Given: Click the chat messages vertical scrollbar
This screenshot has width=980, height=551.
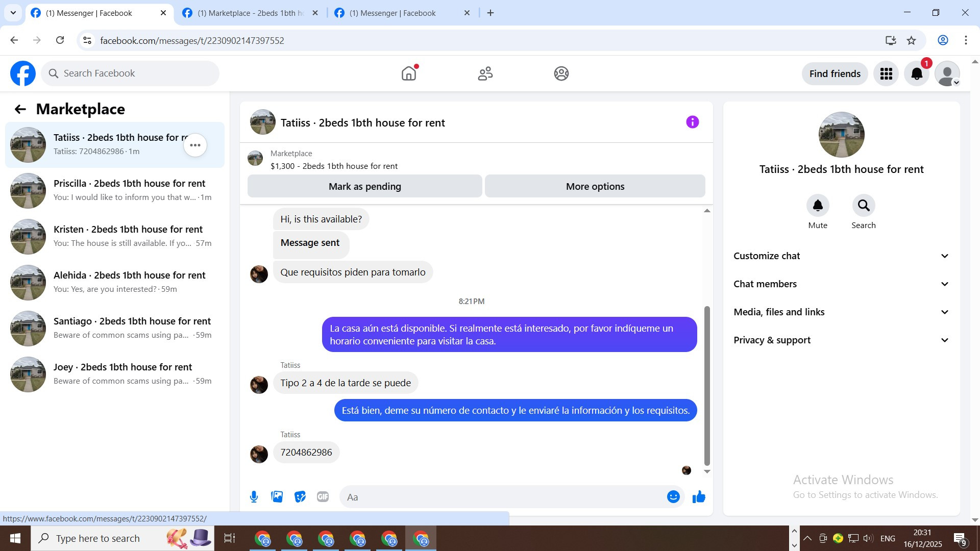Looking at the screenshot, I should coord(707,386).
